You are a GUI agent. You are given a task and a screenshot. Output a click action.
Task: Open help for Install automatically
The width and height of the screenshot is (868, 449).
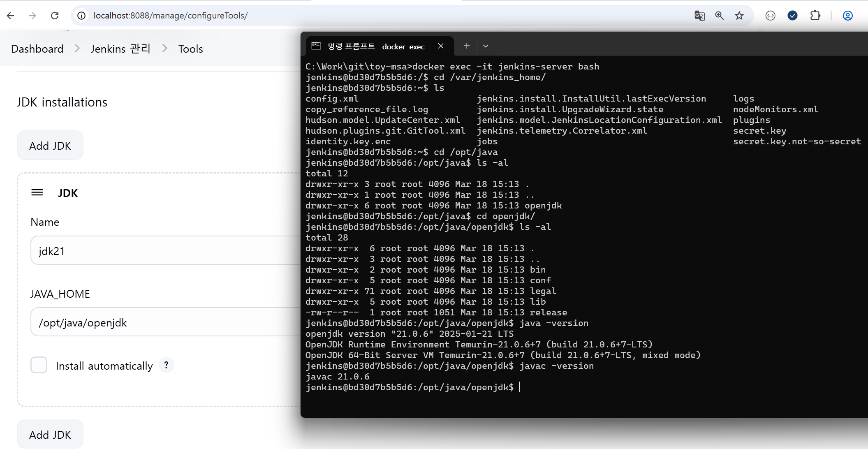(166, 365)
